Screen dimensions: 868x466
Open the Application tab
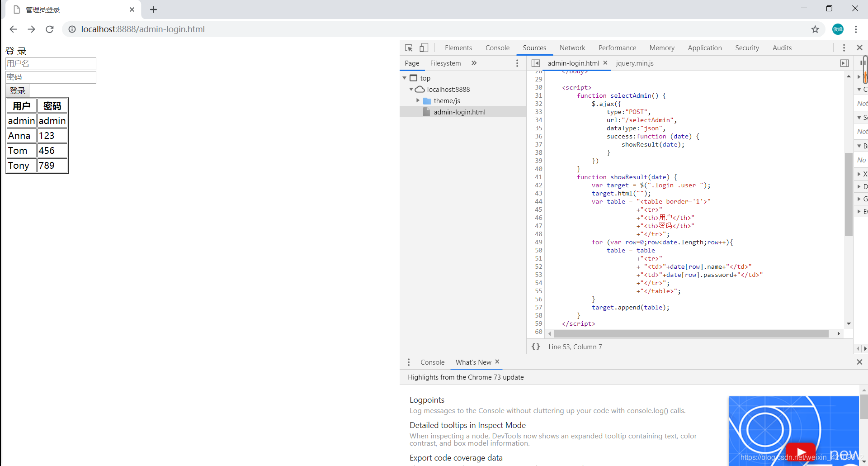(704, 48)
